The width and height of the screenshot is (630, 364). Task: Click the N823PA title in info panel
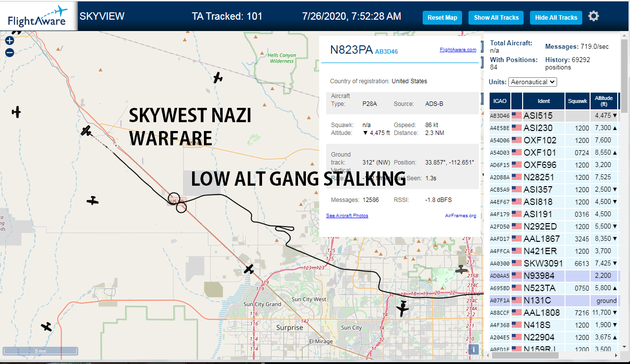pyautogui.click(x=352, y=50)
